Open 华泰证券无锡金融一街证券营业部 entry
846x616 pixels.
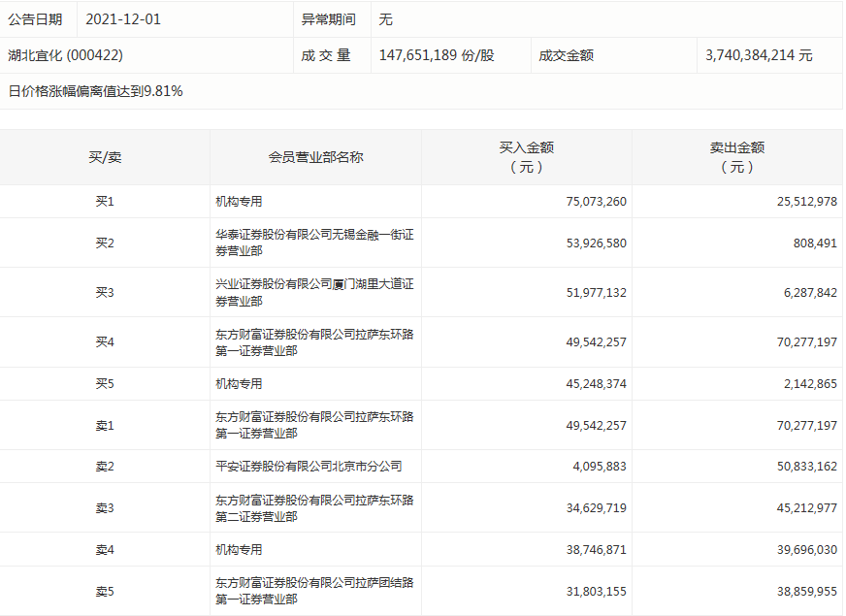coord(314,243)
